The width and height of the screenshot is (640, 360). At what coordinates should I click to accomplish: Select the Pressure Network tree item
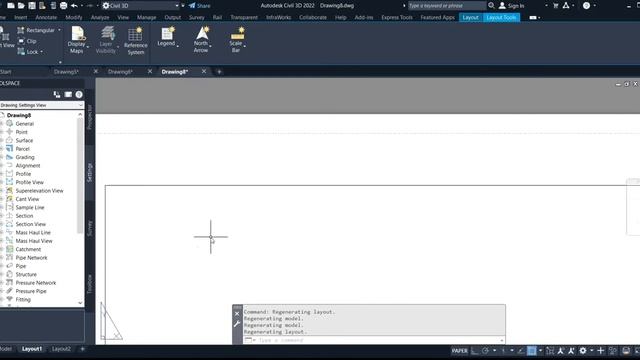[36, 283]
